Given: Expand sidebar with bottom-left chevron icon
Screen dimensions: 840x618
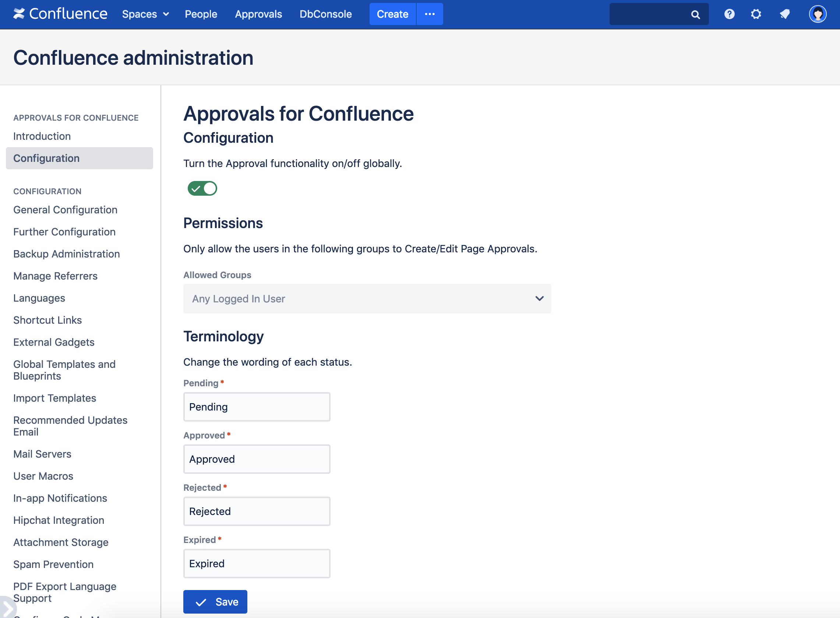Looking at the screenshot, I should pyautogui.click(x=7, y=609).
